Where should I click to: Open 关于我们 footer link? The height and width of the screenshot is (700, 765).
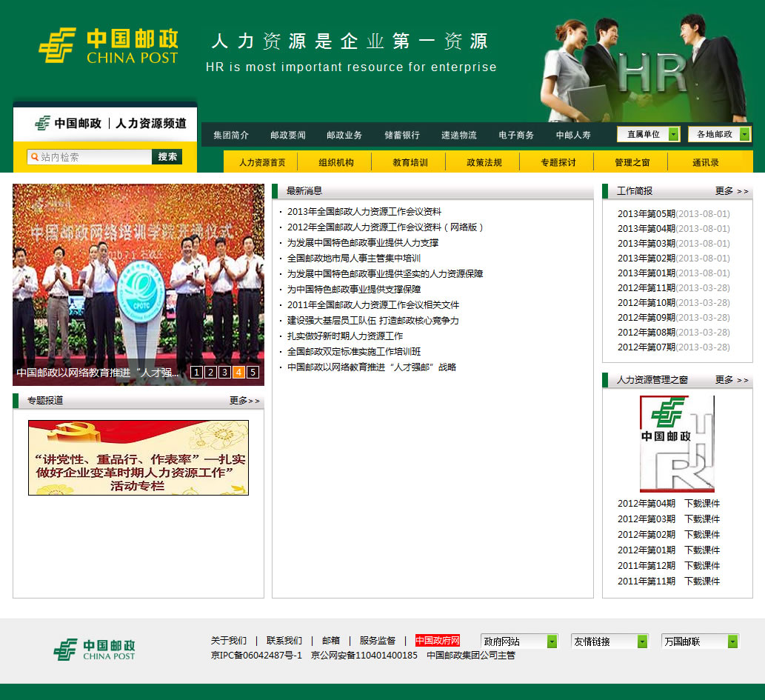pyautogui.click(x=229, y=641)
